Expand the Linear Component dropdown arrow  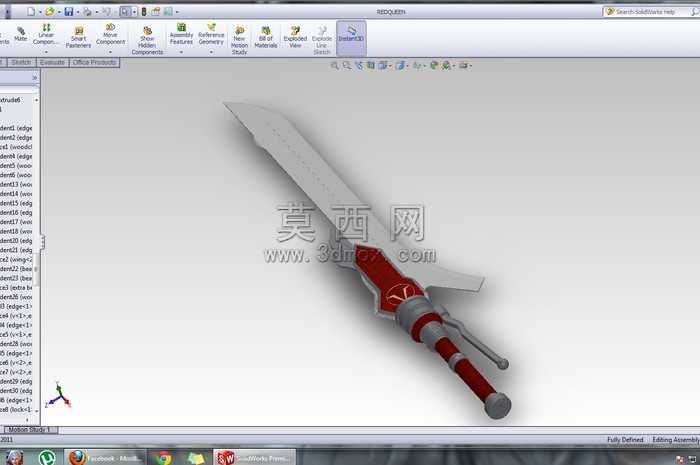tap(46, 52)
